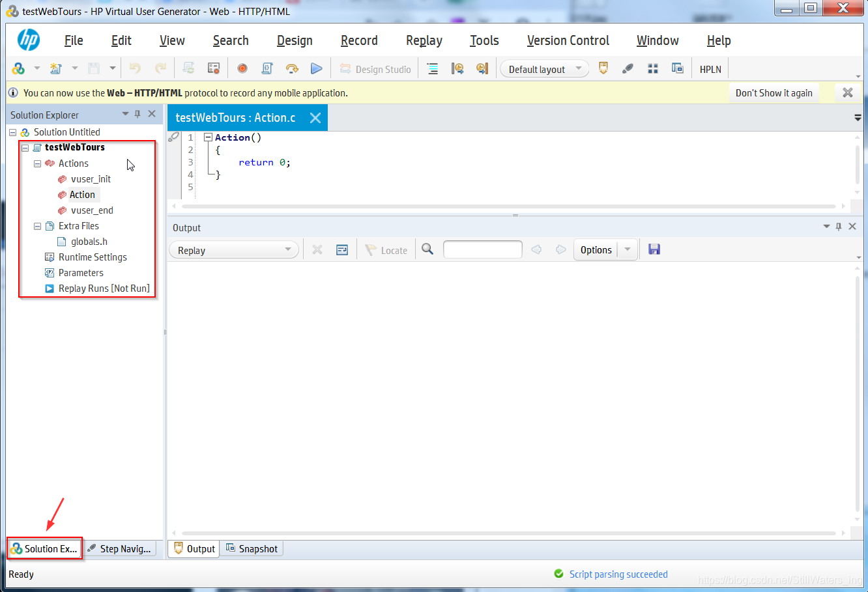Click the save output disk icon

[x=654, y=249]
